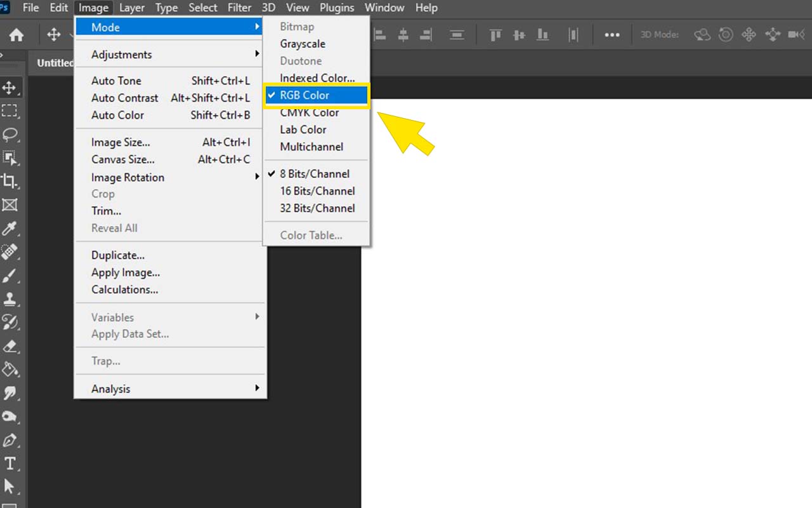Select the Eraser tool
This screenshot has height=508, width=812.
coord(11,346)
